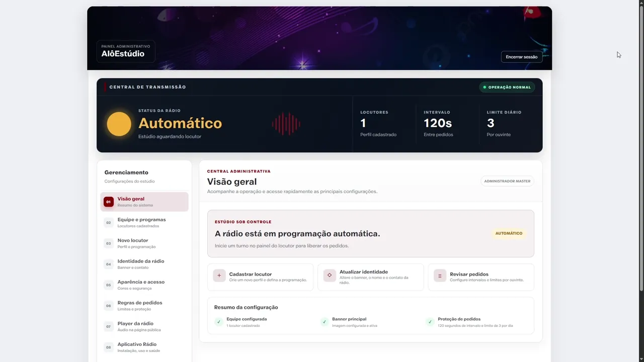Click 'Estúdio aguardando locutor' text
Viewport: 644px width, 362px height.
coord(170,136)
